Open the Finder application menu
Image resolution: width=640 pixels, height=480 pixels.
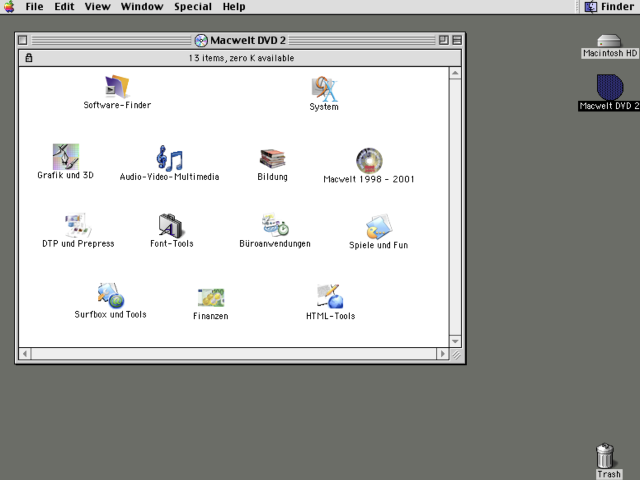pyautogui.click(x=609, y=7)
